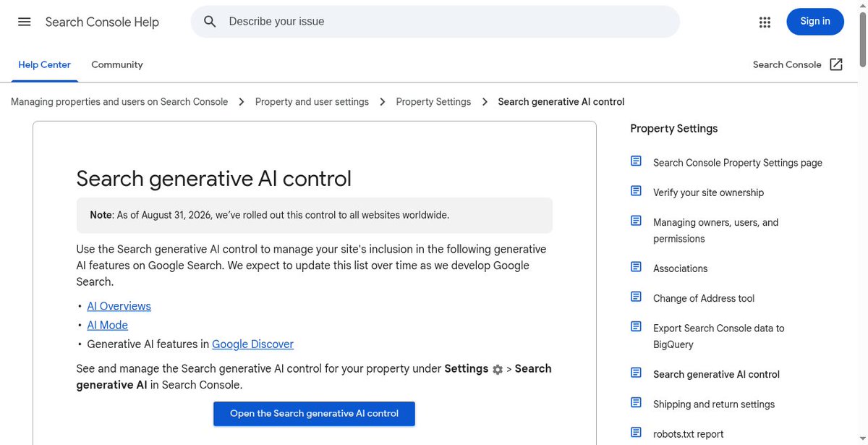Open Search generative AI control sidebar item
Viewport: 868px width, 445px height.
click(716, 374)
